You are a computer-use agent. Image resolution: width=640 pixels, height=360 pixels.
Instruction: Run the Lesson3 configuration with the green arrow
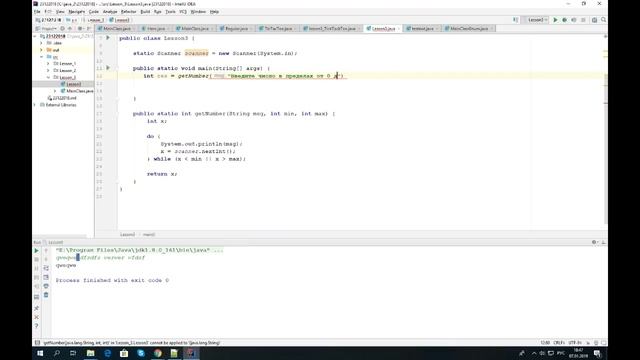555,20
